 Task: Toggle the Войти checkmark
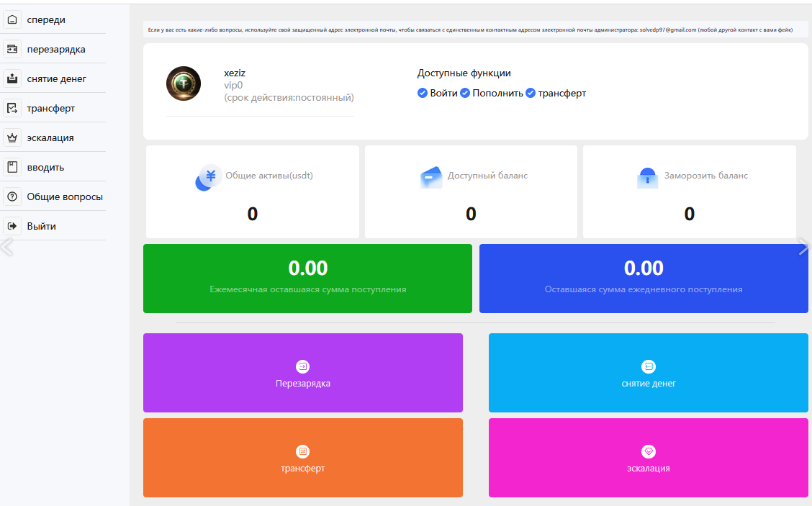point(423,93)
